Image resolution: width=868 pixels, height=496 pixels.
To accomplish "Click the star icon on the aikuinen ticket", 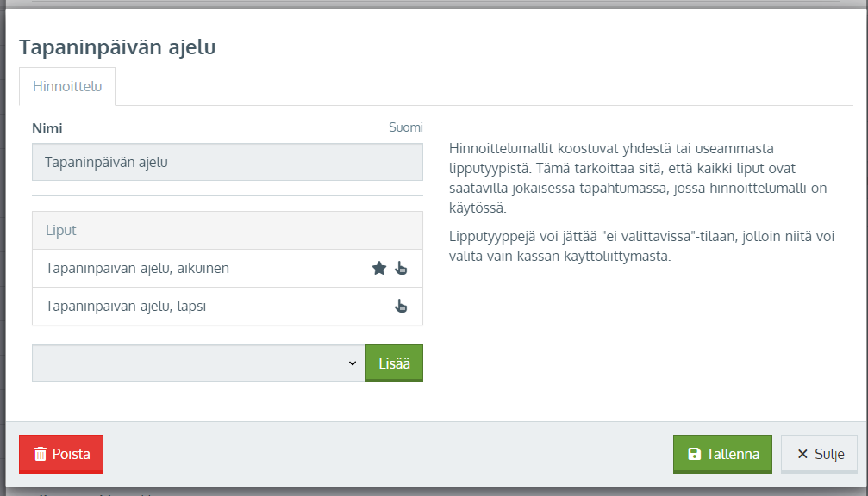I will click(379, 268).
